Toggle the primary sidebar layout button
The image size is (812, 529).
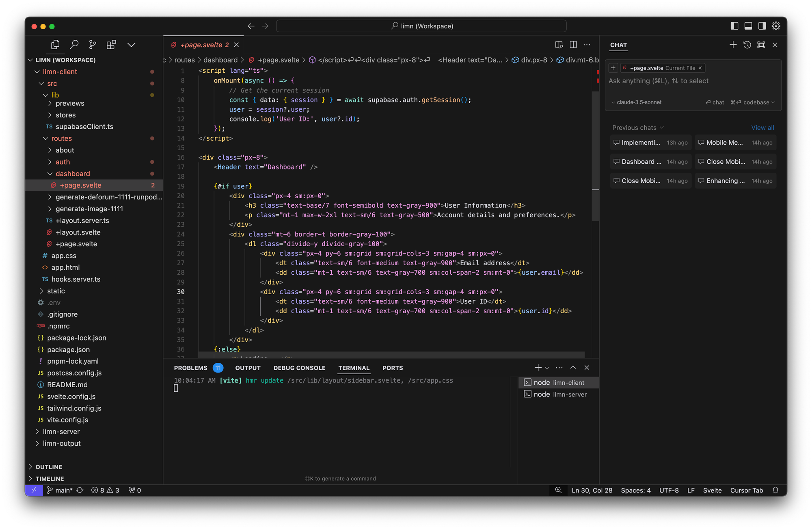coord(734,26)
